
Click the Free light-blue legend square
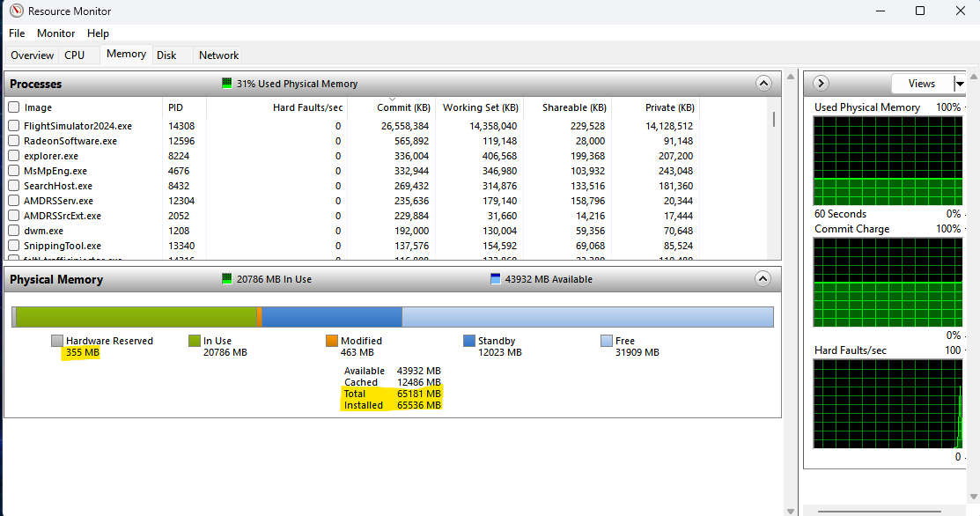click(x=607, y=341)
